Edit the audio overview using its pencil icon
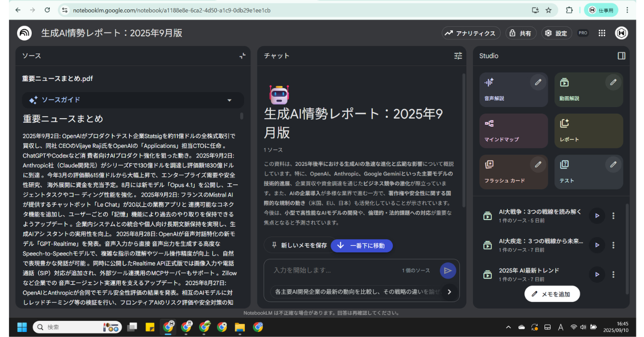Image resolution: width=644 pixels, height=337 pixels. [x=538, y=81]
